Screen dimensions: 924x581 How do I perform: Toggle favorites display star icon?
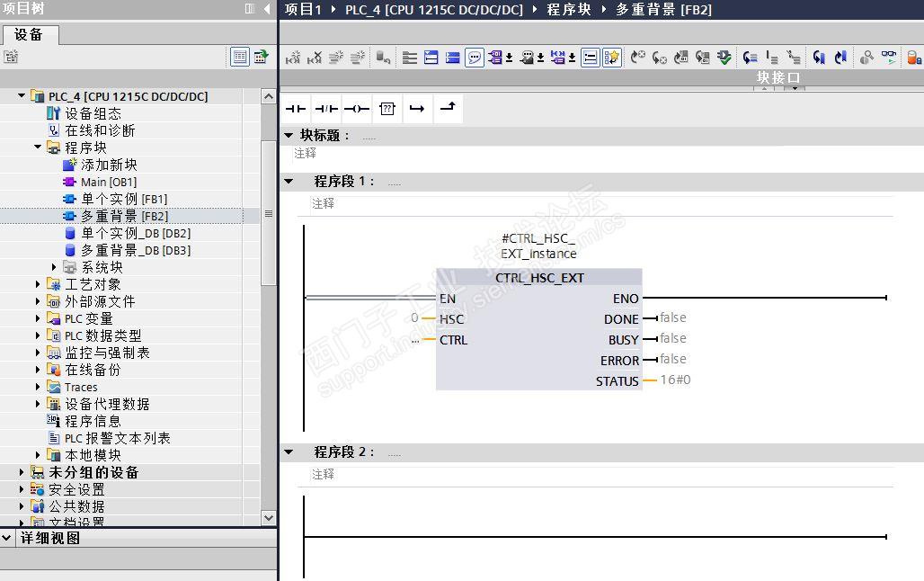[x=612, y=58]
